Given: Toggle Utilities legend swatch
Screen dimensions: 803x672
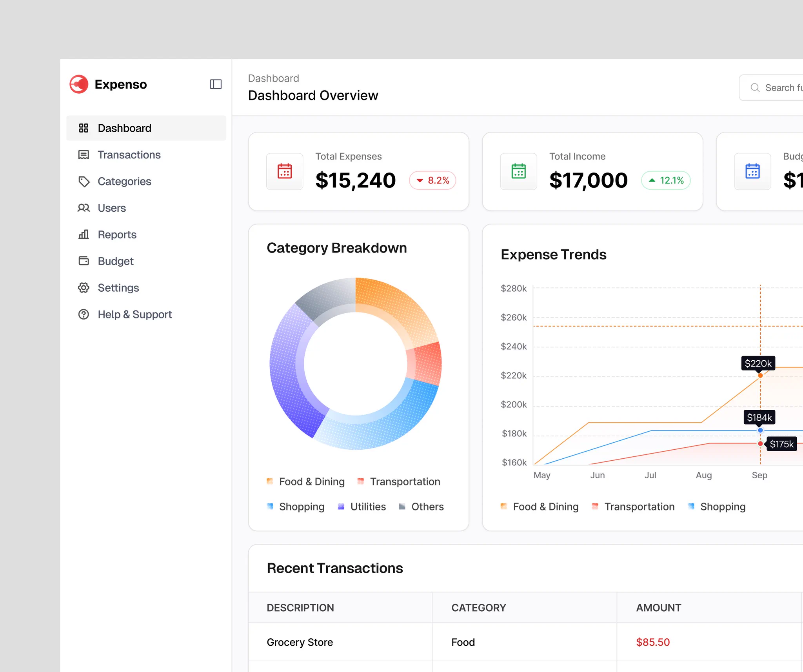Looking at the screenshot, I should pos(341,507).
